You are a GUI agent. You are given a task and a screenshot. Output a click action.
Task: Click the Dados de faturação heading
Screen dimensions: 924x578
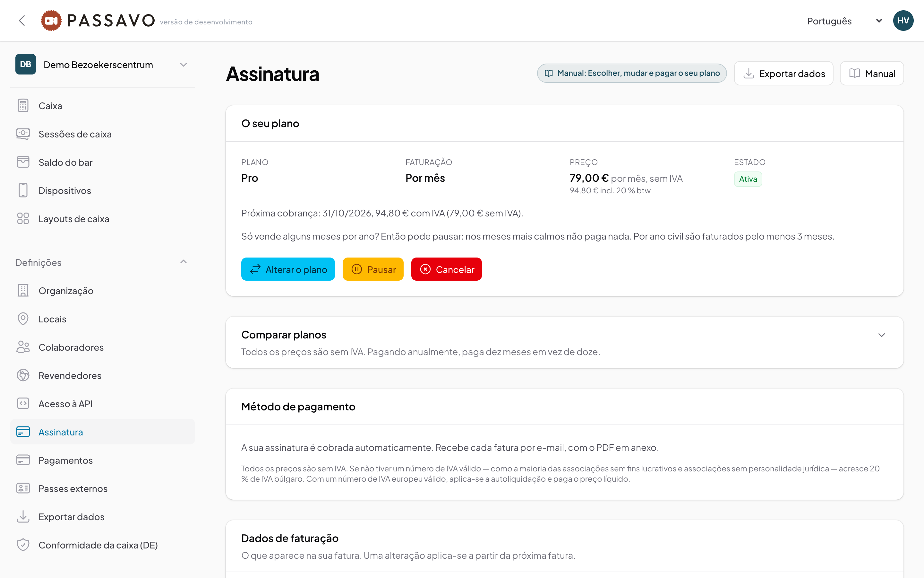tap(290, 538)
